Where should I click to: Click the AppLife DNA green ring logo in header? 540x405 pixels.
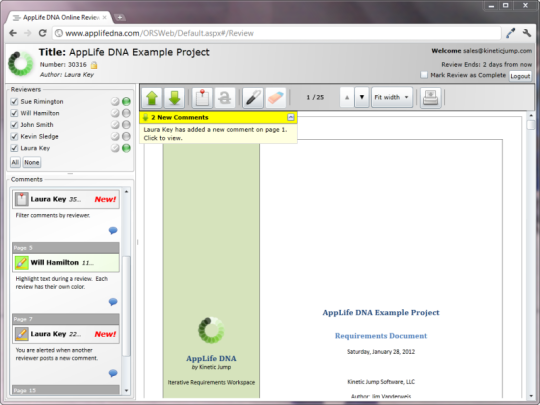tap(20, 63)
